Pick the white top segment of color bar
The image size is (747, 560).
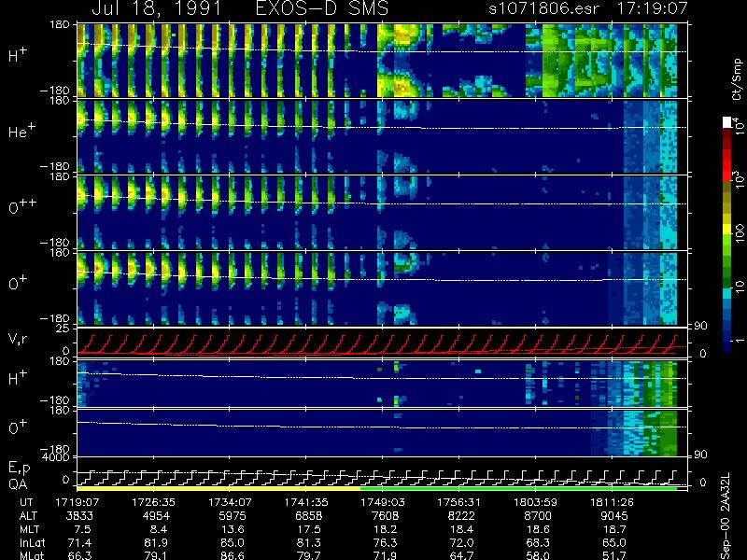pos(727,122)
